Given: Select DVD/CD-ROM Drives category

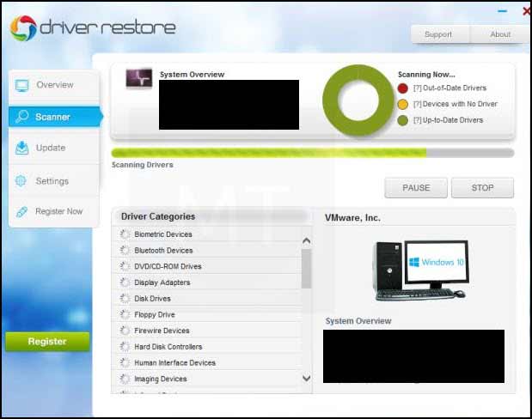Looking at the screenshot, I should (x=207, y=266).
